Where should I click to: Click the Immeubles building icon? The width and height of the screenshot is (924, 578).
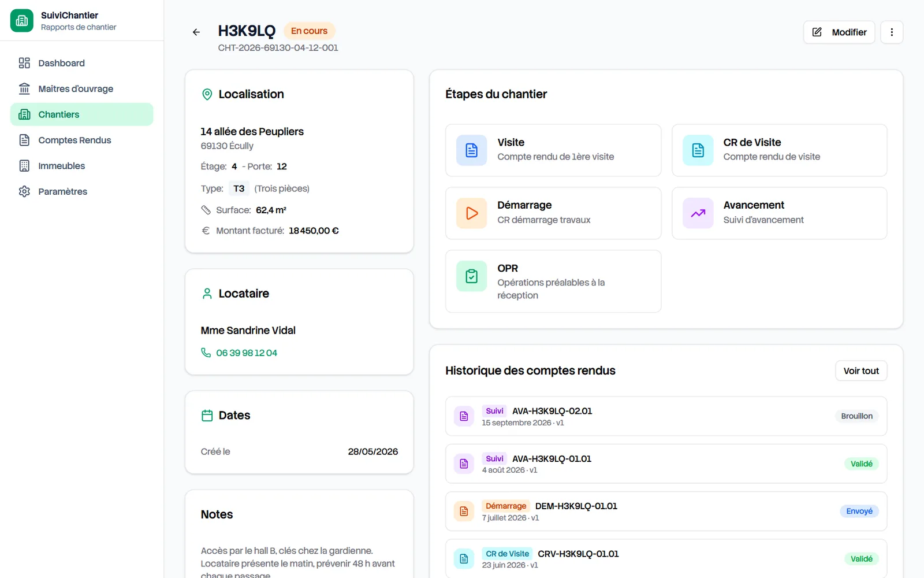[x=24, y=166]
